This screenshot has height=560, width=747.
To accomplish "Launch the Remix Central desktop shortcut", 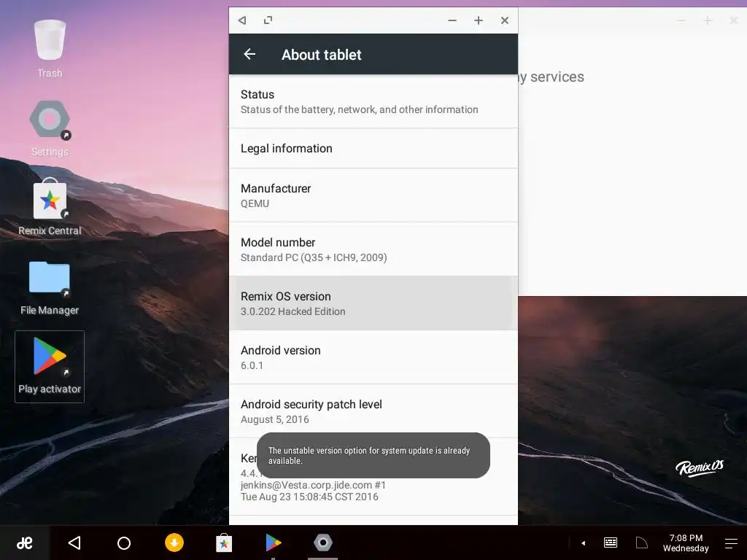I will pos(50,207).
